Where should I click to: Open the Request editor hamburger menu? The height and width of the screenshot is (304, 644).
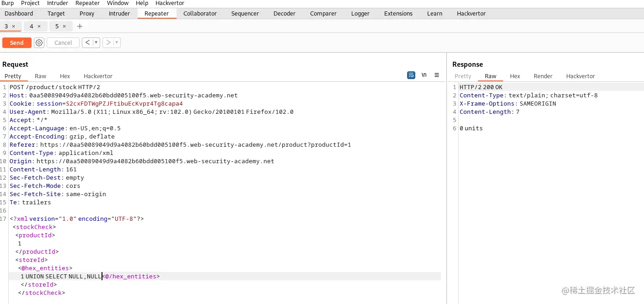[437, 75]
